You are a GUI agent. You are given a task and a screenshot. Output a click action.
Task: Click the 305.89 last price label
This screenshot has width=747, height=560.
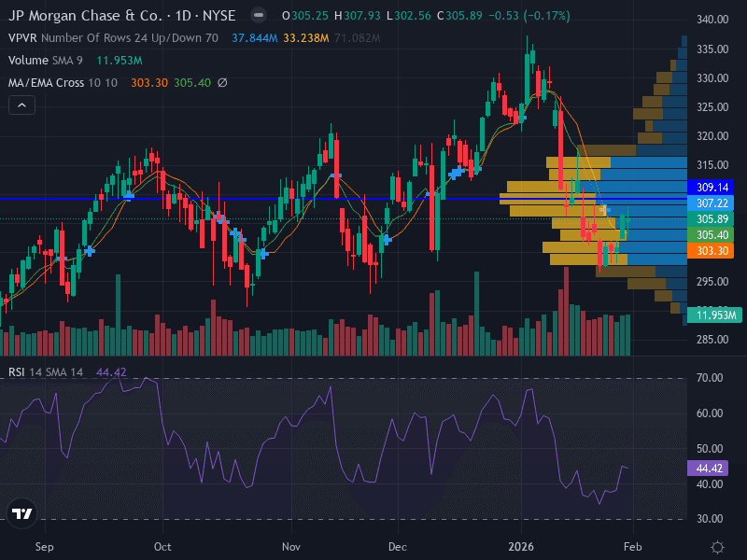tap(711, 219)
